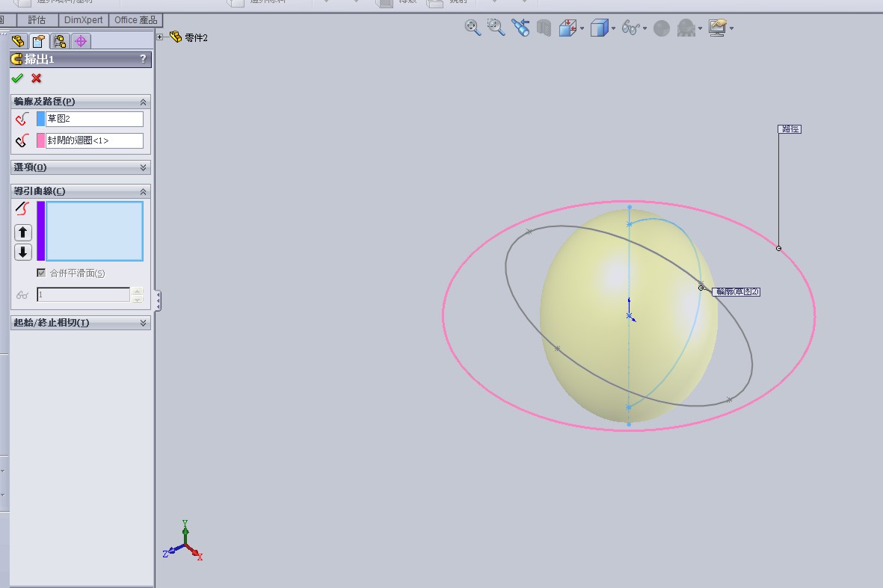Expand 零件2 flyout tree node
Viewport: 883px width, 588px height.
(x=160, y=37)
